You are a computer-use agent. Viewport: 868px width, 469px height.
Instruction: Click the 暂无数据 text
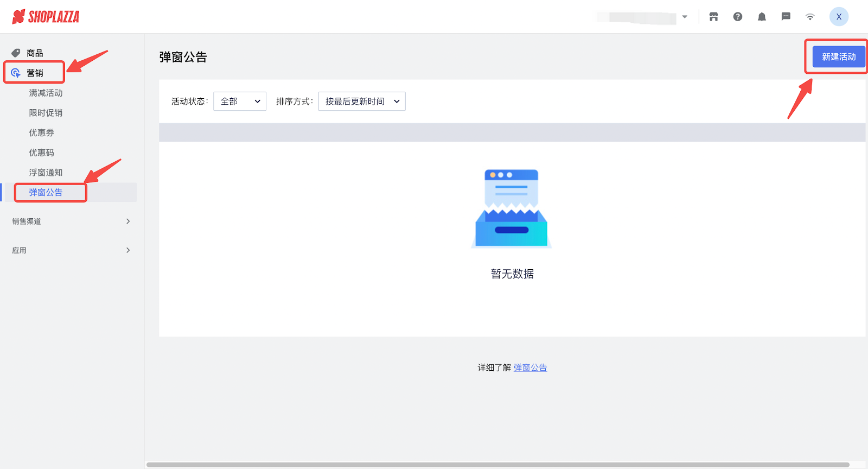pyautogui.click(x=512, y=274)
